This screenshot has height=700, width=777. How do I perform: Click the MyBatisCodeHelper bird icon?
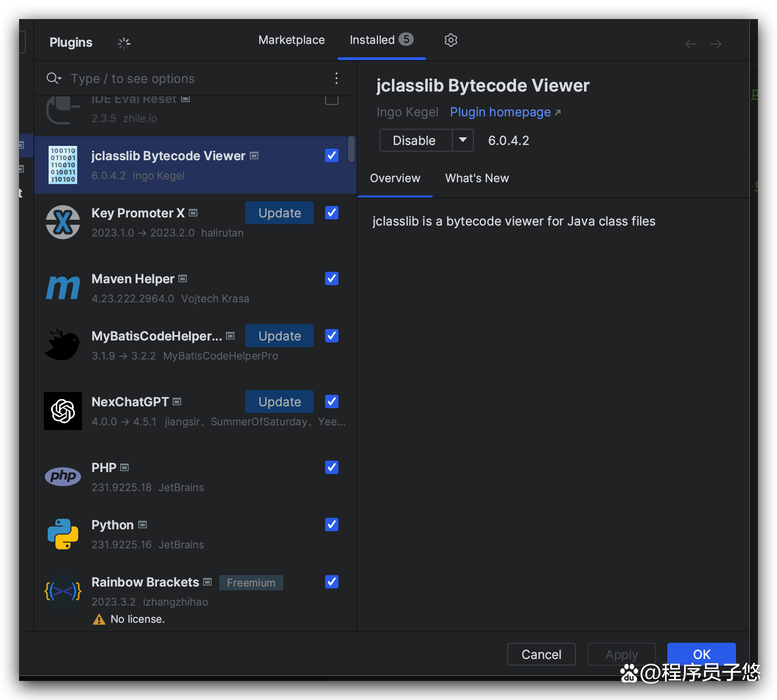point(63,345)
